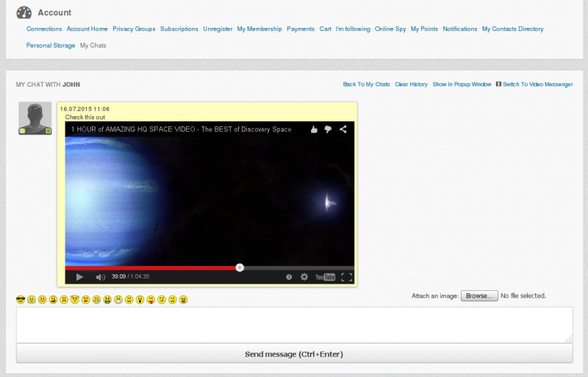Like the video with thumbs-up icon
The image size is (588, 377).
tap(314, 129)
